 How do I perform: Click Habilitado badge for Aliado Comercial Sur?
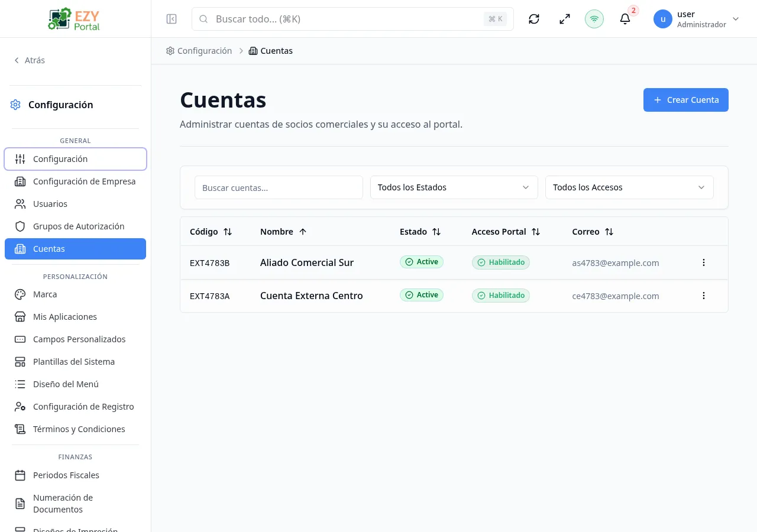pyautogui.click(x=501, y=262)
